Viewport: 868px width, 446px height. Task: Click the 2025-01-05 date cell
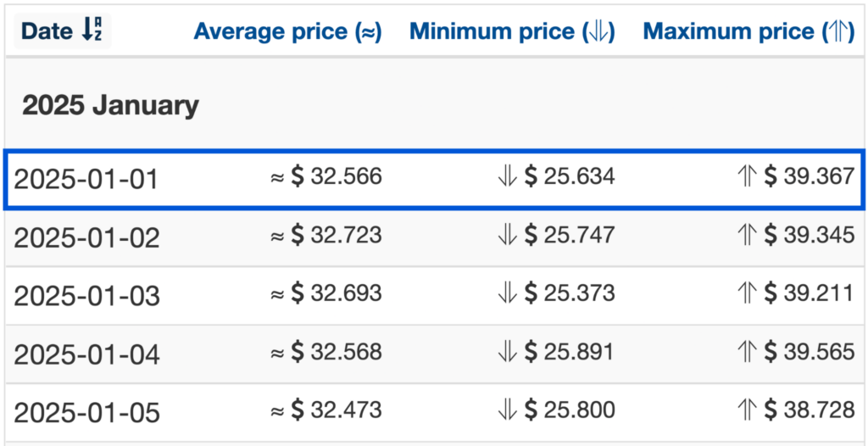point(87,413)
